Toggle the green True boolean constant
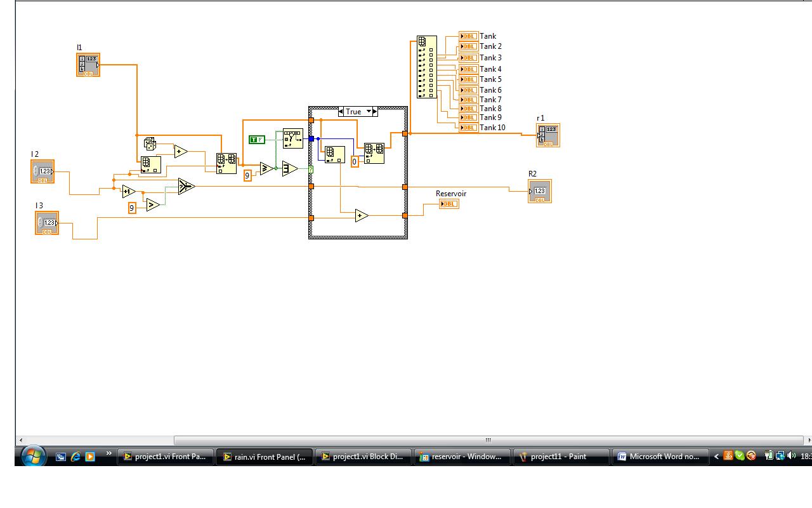The height and width of the screenshot is (508, 812). coord(256,139)
